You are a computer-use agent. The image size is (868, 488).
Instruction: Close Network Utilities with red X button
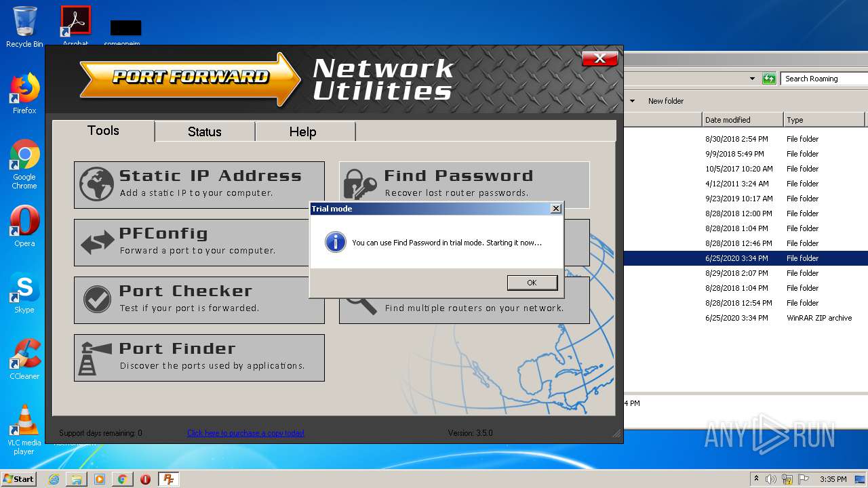point(599,58)
